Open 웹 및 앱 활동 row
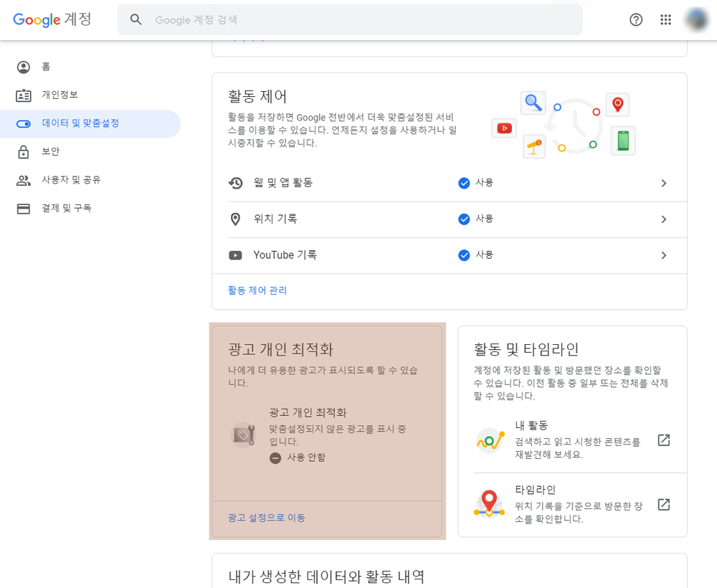717x588 pixels. point(449,183)
